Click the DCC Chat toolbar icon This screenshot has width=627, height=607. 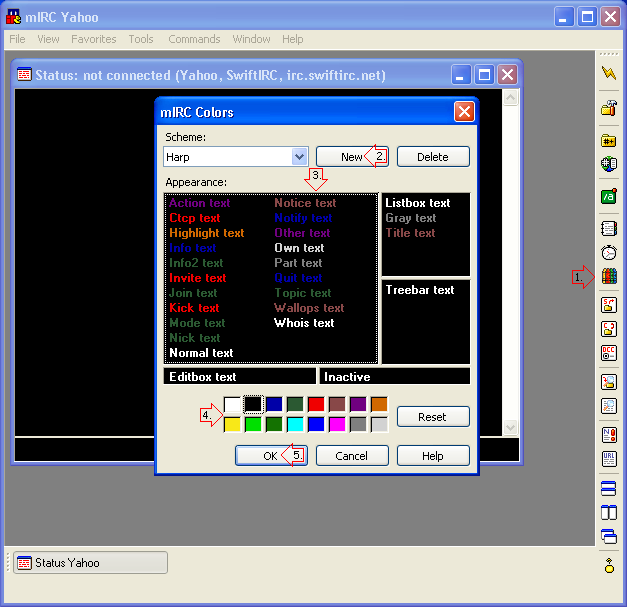pos(609,329)
